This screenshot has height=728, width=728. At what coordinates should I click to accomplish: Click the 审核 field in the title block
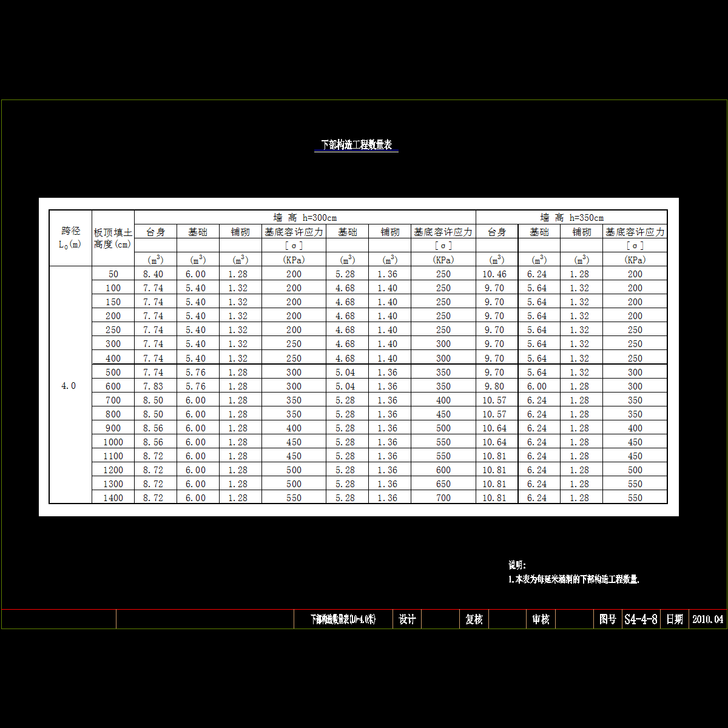(541, 619)
